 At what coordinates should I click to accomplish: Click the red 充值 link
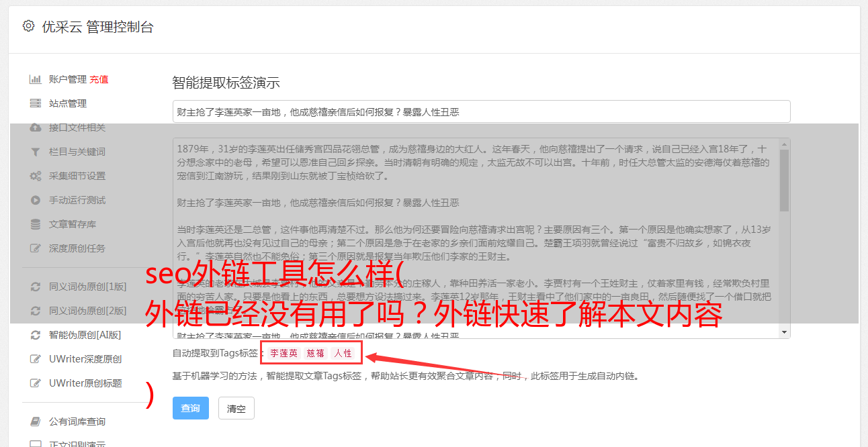[x=99, y=79]
